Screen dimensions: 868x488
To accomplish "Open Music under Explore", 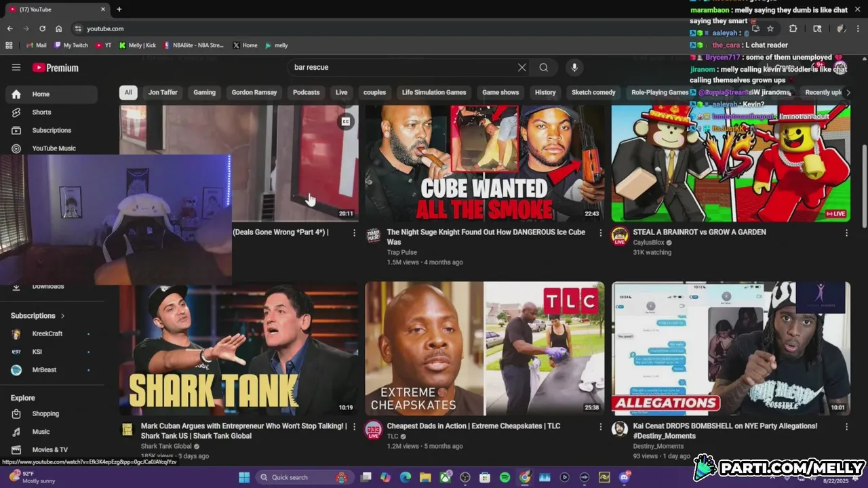I will [52, 432].
